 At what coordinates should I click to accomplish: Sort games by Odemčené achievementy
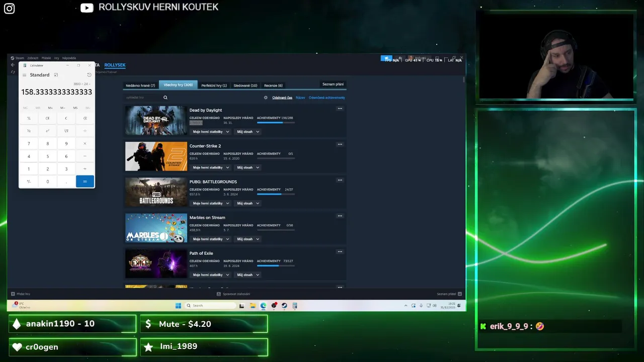pyautogui.click(x=327, y=98)
